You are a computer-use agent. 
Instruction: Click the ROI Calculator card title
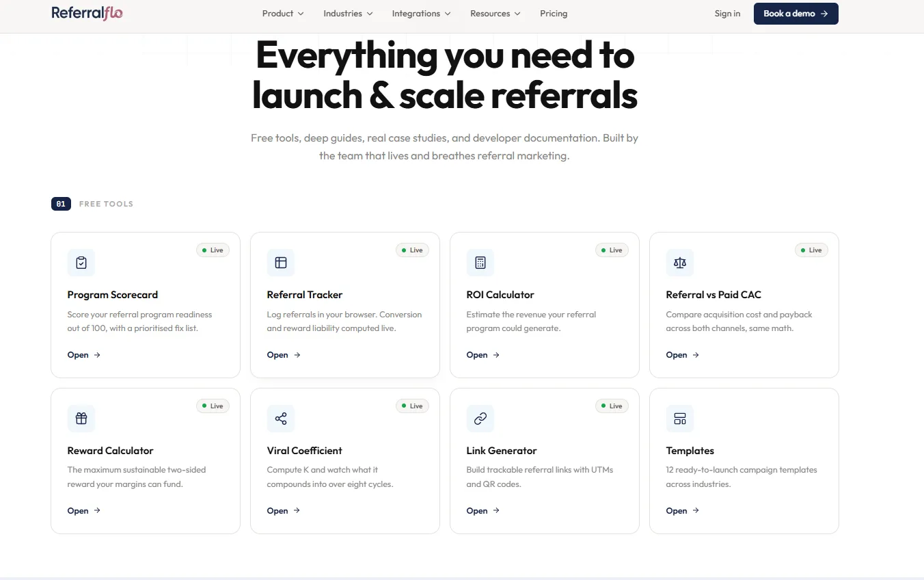pos(500,295)
